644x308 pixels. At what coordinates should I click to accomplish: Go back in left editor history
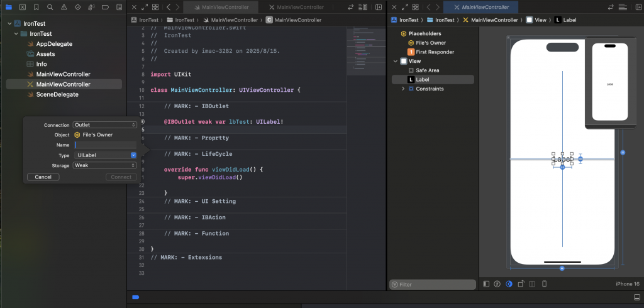[169, 7]
